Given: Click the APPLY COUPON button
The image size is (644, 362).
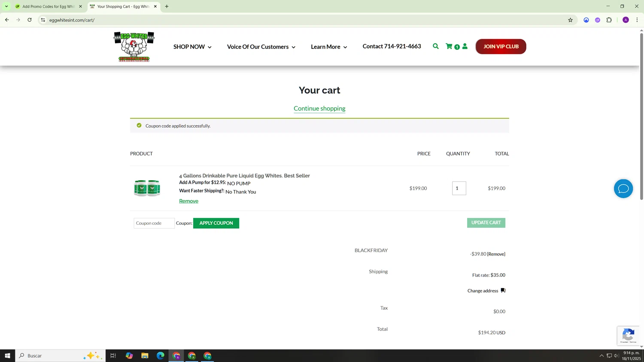Looking at the screenshot, I should tap(216, 223).
